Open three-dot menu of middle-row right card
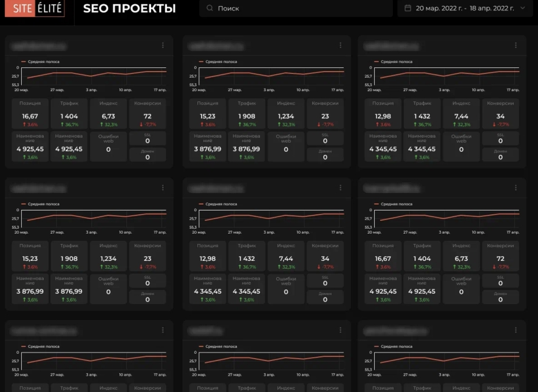 click(516, 188)
